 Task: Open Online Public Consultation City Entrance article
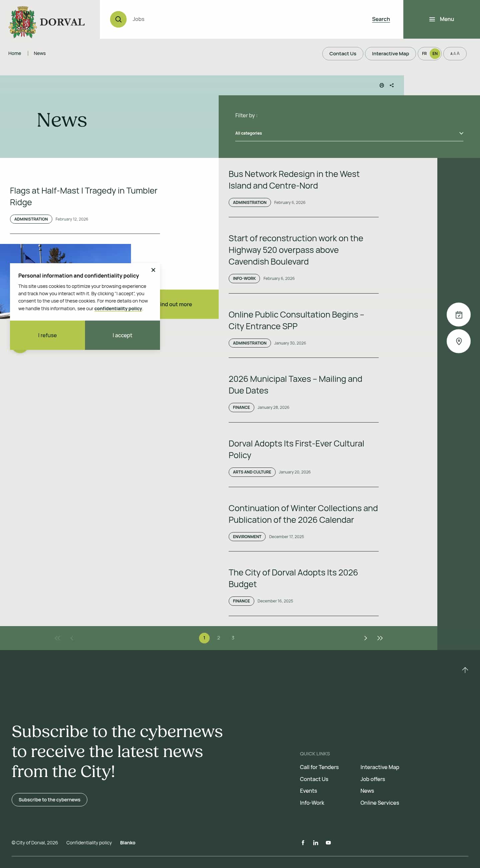point(296,320)
